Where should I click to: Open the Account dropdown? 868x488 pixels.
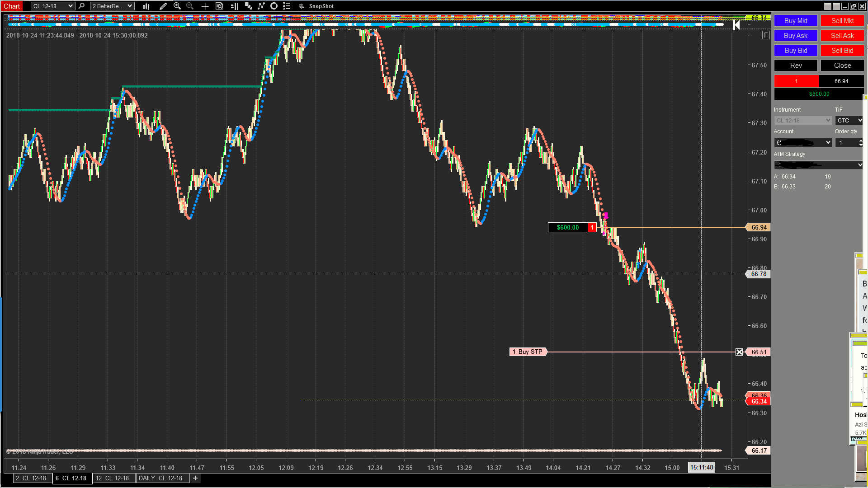803,143
